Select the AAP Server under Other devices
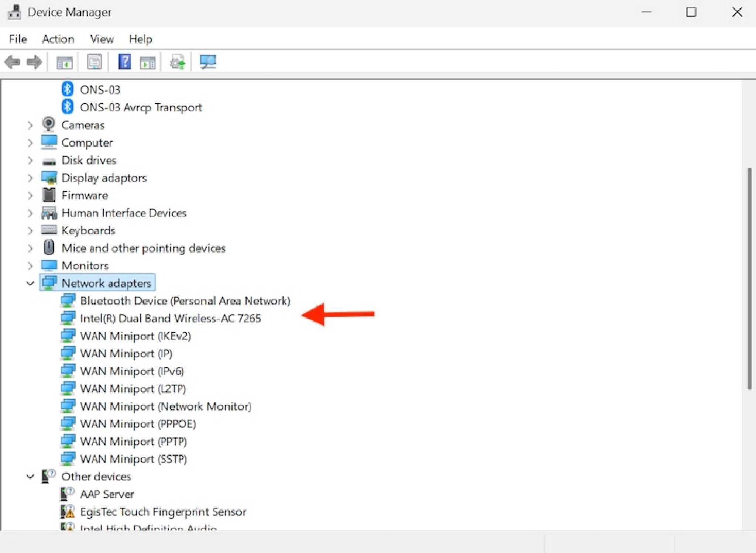 click(x=107, y=494)
